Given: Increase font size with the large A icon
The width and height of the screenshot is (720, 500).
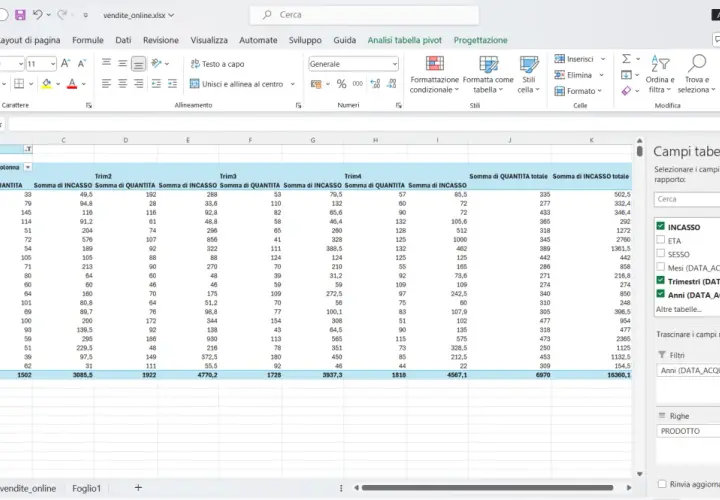Looking at the screenshot, I should tap(66, 63).
